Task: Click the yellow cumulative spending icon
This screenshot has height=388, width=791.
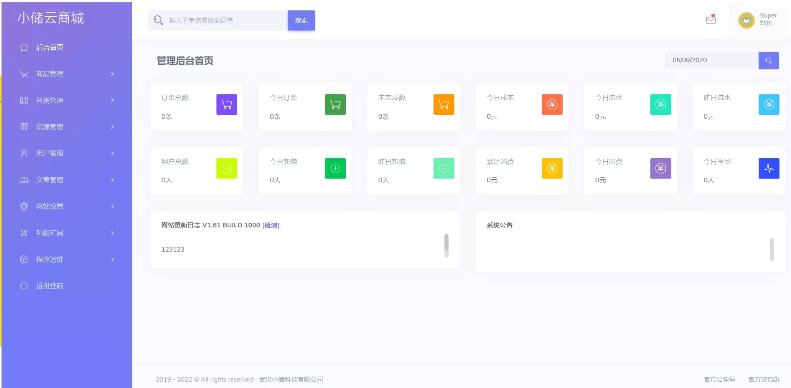Action: pos(552,169)
